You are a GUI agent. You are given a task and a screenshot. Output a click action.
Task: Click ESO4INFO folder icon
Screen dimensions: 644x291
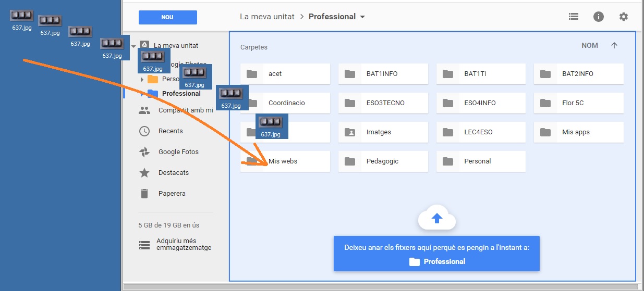(x=448, y=103)
